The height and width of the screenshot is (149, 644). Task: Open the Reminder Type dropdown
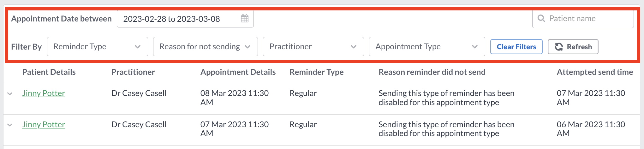tap(98, 47)
